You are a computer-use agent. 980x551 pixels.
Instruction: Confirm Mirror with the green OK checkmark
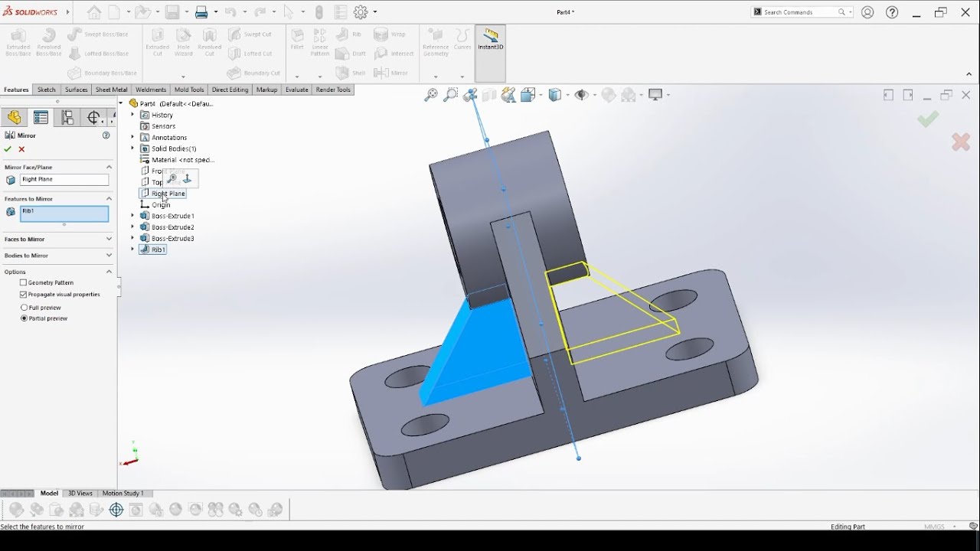8,149
